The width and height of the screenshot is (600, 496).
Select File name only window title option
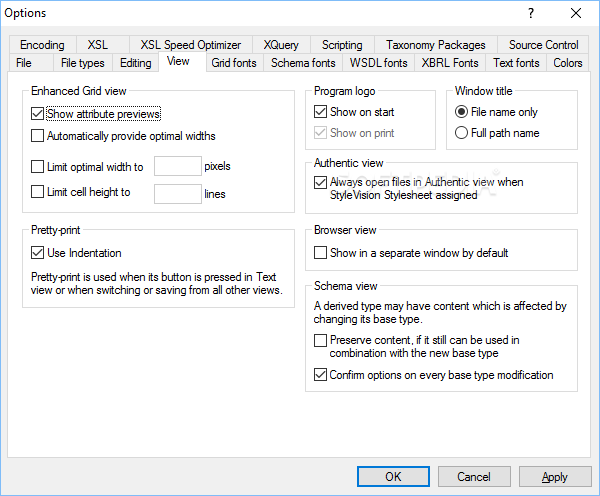[461, 112]
